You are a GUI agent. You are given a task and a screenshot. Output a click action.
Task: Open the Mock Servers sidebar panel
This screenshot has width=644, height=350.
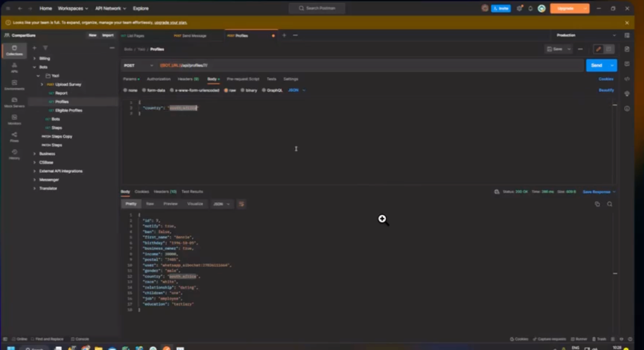click(14, 102)
